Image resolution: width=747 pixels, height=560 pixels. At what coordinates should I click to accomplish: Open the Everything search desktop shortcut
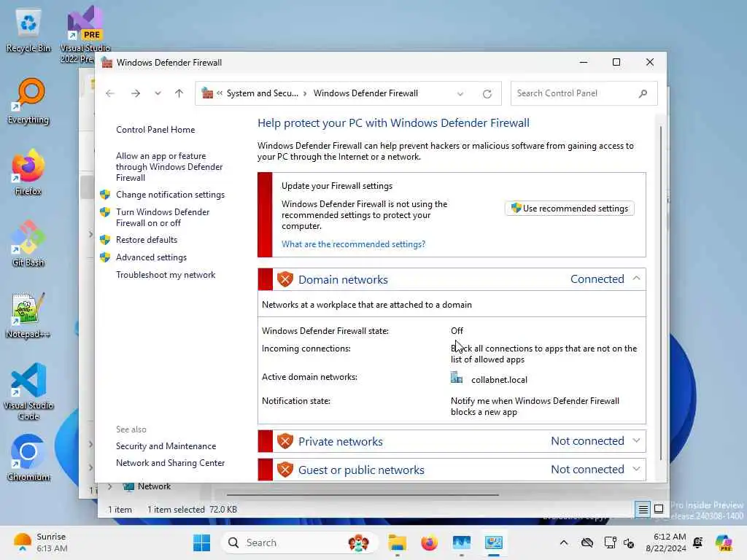pyautogui.click(x=28, y=101)
